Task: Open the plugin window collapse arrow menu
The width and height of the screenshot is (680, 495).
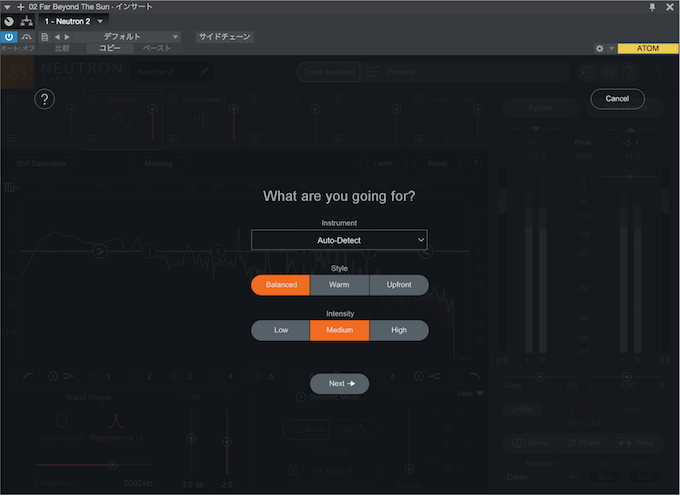Action: point(7,7)
